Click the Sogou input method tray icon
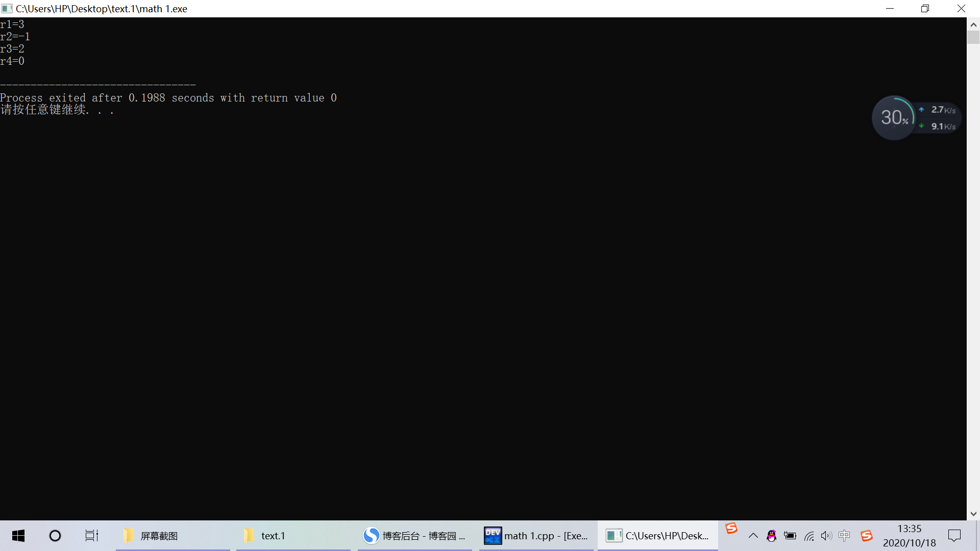 tap(866, 536)
